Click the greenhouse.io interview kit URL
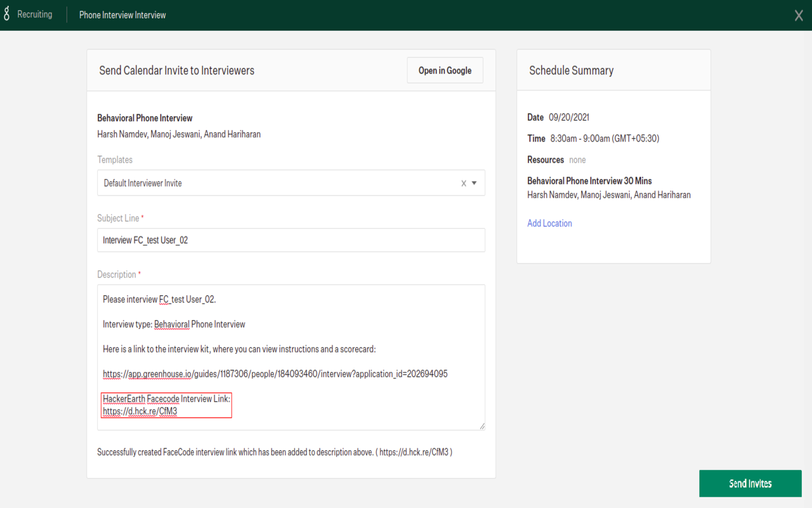This screenshot has width=812, height=508. [x=275, y=374]
